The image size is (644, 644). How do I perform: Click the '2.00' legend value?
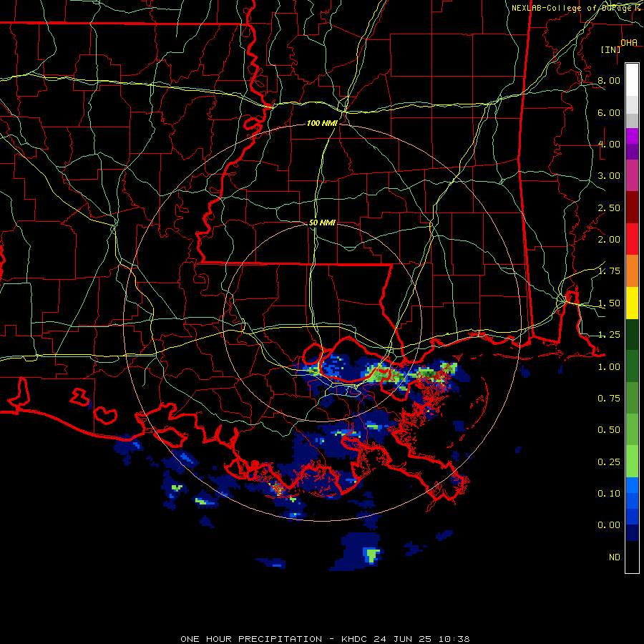609,240
